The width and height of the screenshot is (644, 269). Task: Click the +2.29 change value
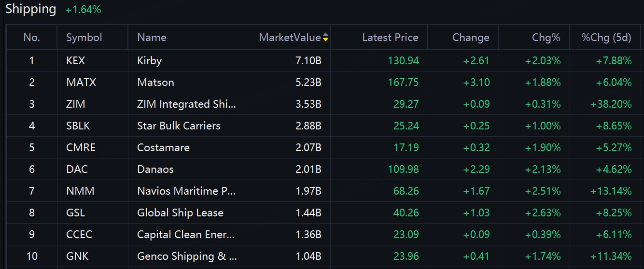pos(476,169)
